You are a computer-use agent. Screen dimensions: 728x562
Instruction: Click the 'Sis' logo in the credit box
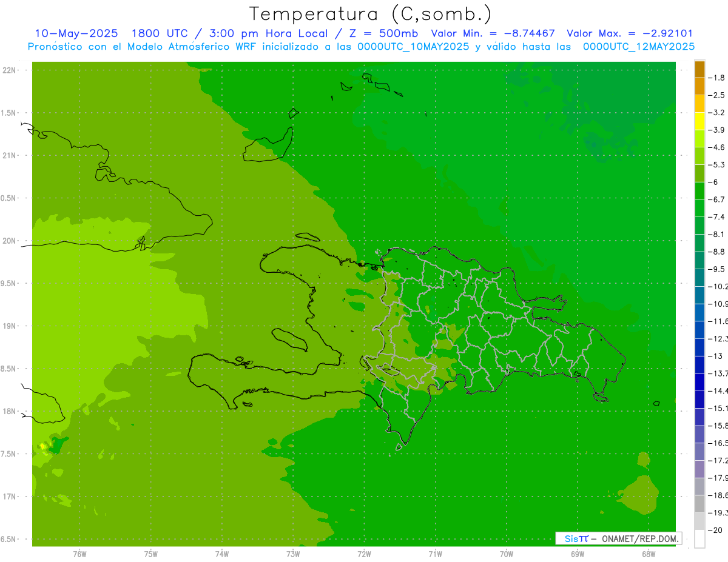[x=570, y=538]
